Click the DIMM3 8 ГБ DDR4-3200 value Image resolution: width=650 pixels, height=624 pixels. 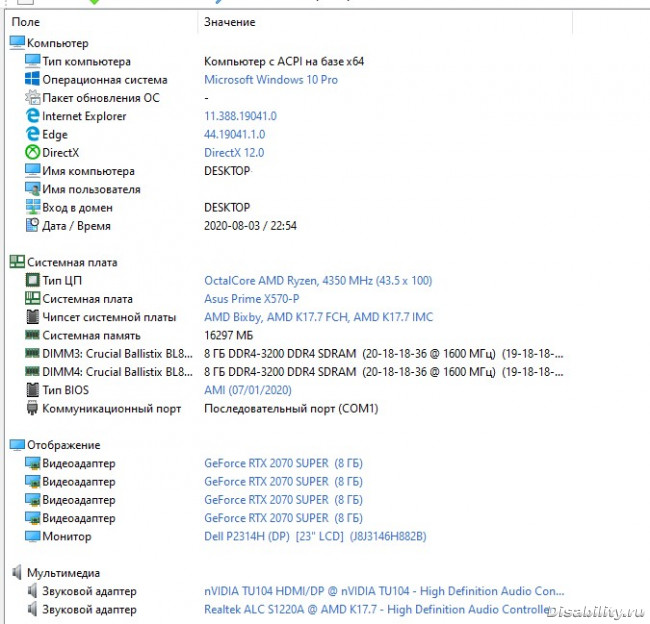coord(384,354)
